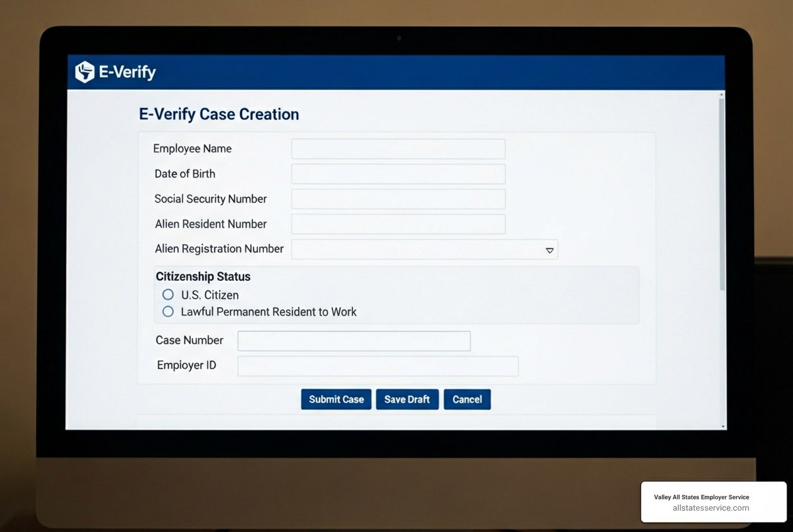Click the dropdown chevron arrow
793x532 pixels.
[550, 250]
